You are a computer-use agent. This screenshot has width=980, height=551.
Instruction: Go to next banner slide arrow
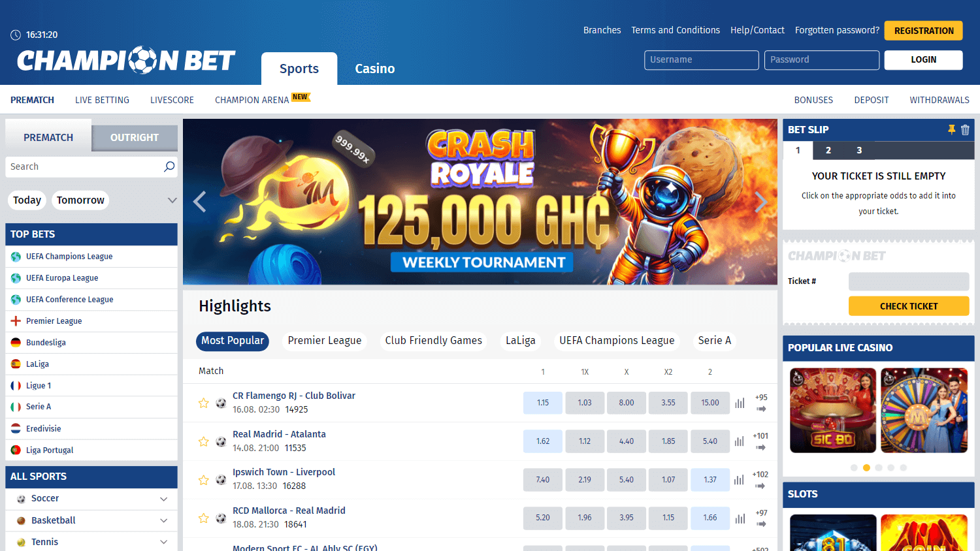pyautogui.click(x=760, y=202)
